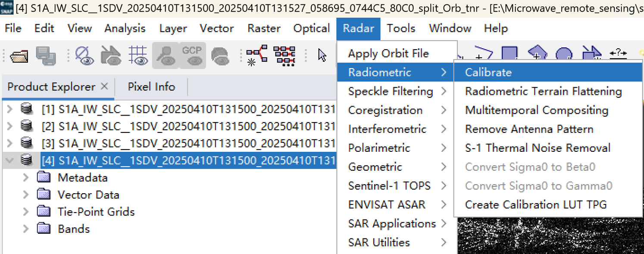This screenshot has height=254, width=644.
Task: Click the SNAP application logo icon
Action: click(7, 8)
